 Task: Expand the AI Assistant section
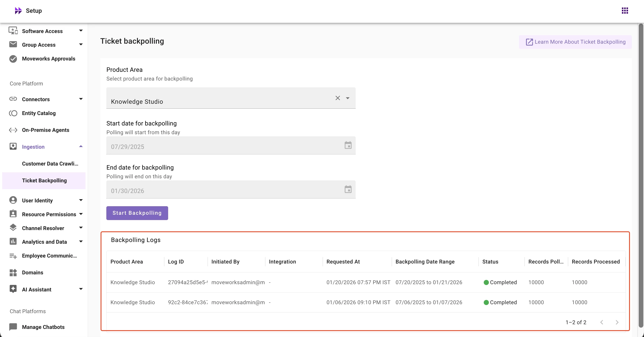[x=81, y=289]
